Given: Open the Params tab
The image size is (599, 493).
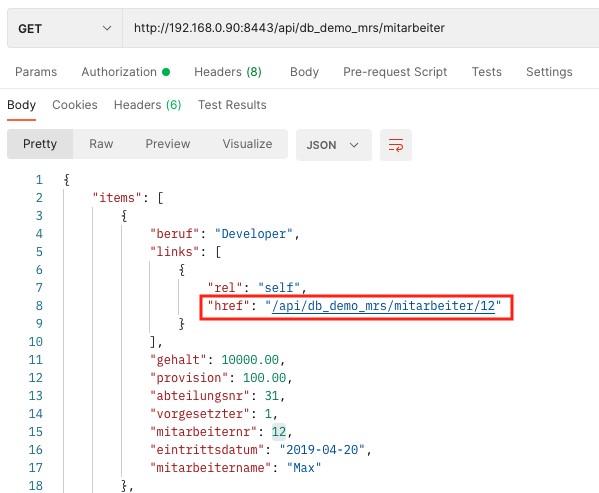Looking at the screenshot, I should pyautogui.click(x=36, y=72).
